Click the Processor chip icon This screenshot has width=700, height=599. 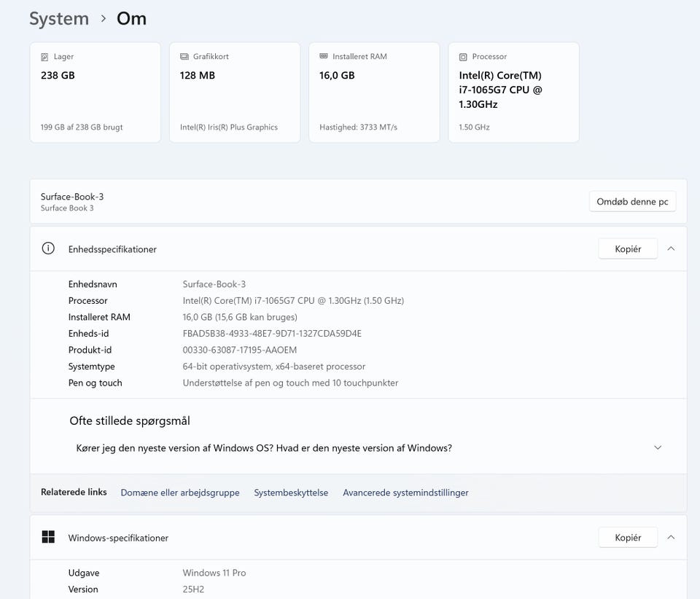pyautogui.click(x=463, y=57)
